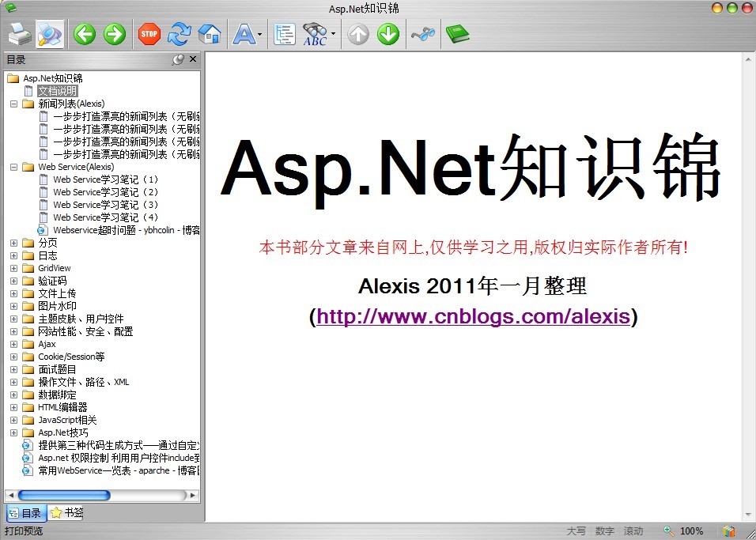Toggle the contents tree panel icon

click(285, 34)
